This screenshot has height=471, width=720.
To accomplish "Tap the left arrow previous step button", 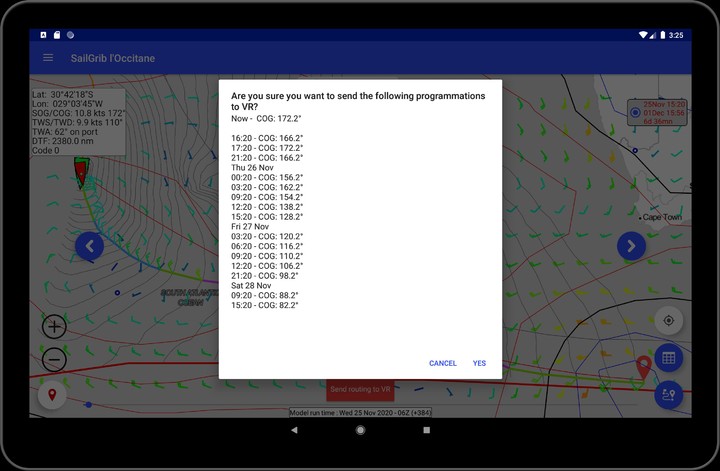I will 90,247.
